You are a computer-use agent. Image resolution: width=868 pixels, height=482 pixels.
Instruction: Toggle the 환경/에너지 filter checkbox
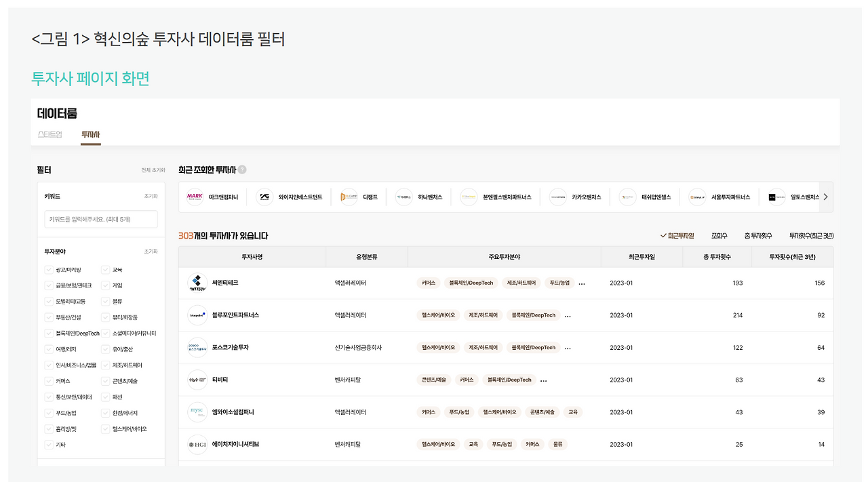point(106,413)
